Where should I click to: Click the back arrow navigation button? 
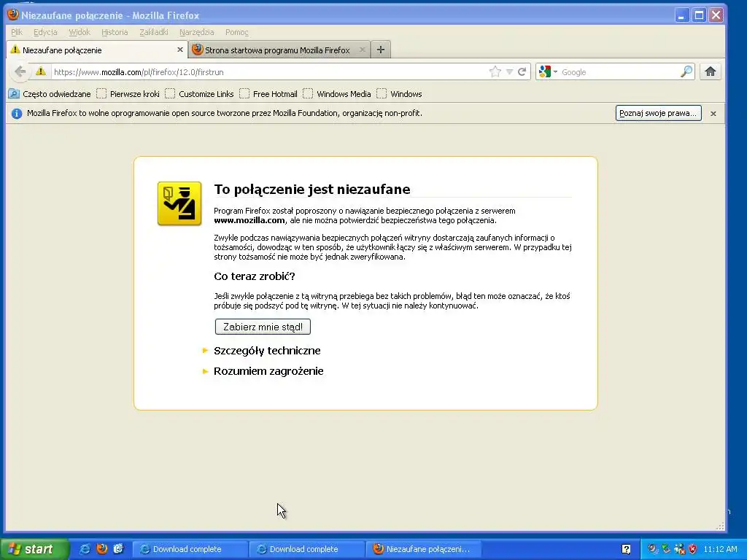(x=20, y=72)
